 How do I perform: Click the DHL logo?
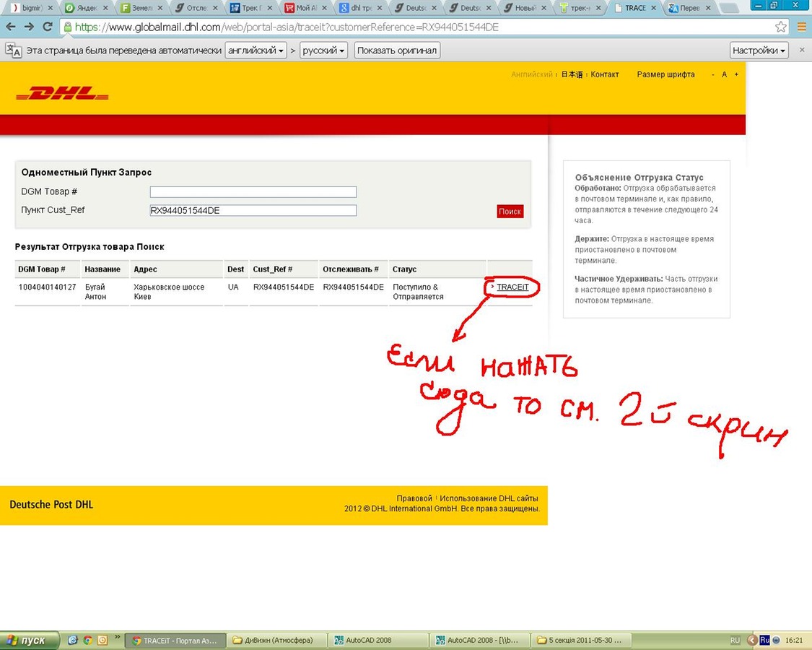(x=62, y=94)
